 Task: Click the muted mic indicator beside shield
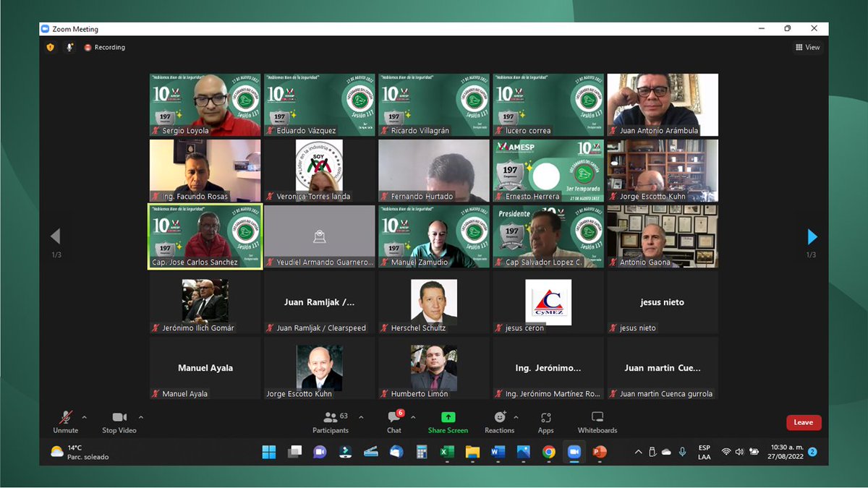(x=70, y=47)
